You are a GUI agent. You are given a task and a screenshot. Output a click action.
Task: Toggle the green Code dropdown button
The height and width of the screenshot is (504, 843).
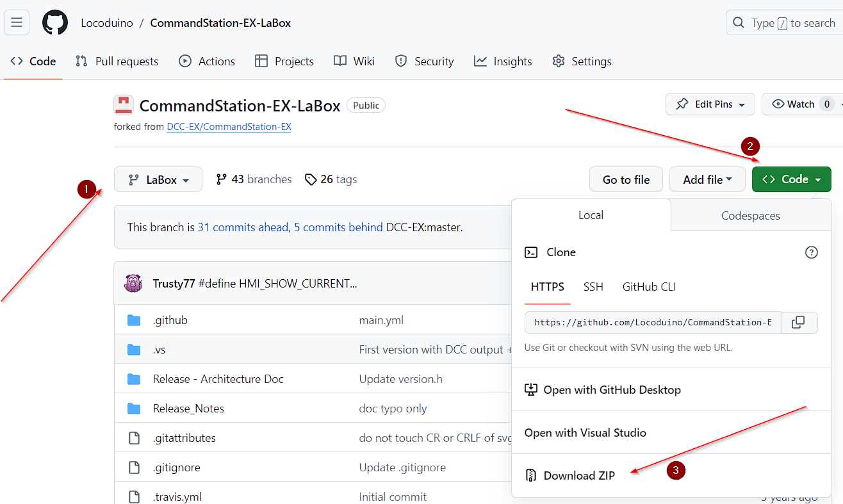[792, 180]
